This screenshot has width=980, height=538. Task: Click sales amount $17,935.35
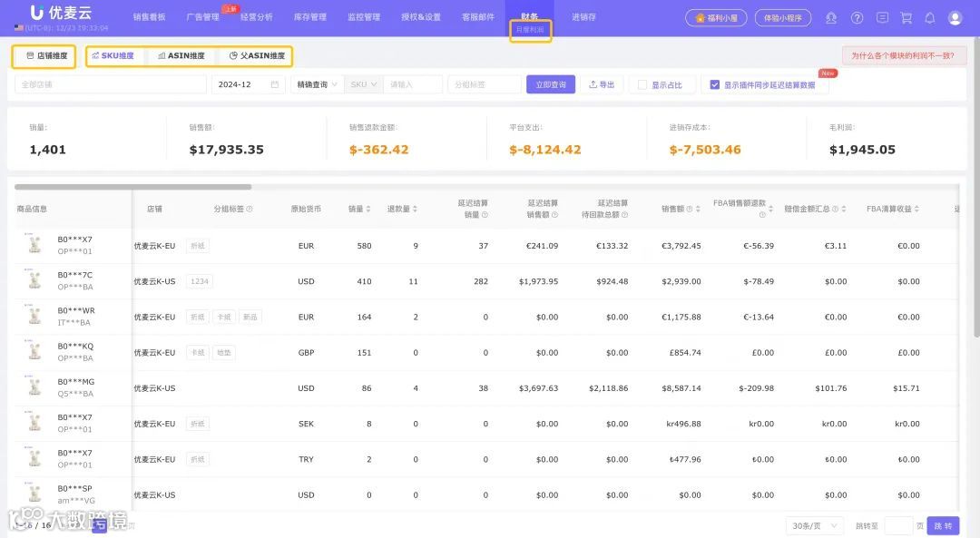[226, 150]
